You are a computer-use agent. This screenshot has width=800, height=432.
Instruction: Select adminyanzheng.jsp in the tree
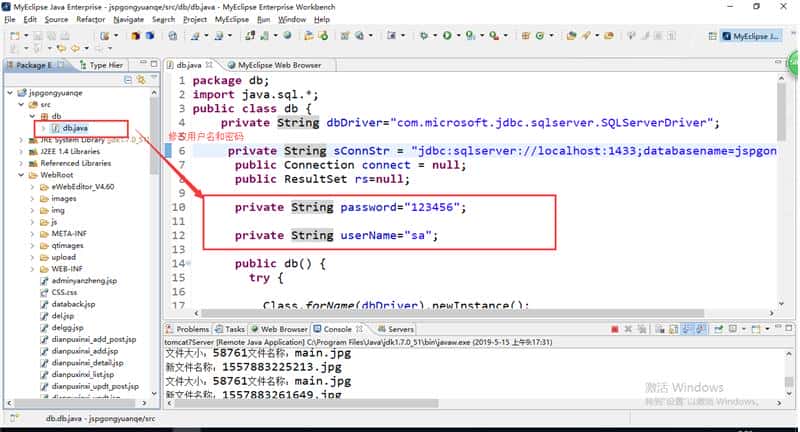[79, 281]
